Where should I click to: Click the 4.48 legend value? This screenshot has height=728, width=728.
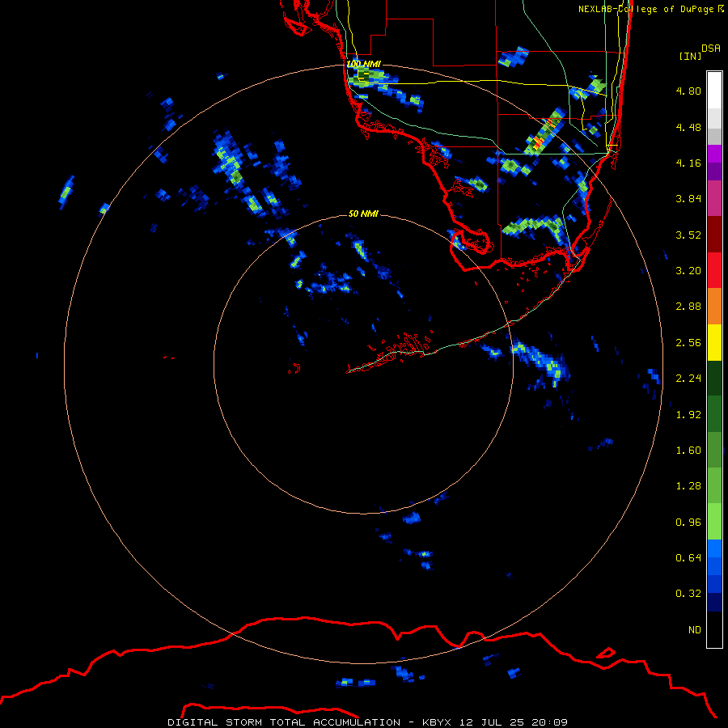tap(688, 127)
